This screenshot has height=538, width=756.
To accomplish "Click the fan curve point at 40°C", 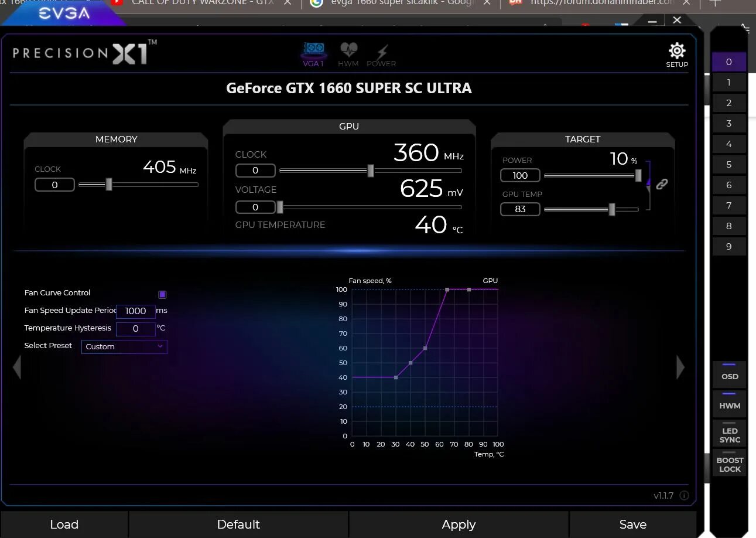I will pos(411,363).
